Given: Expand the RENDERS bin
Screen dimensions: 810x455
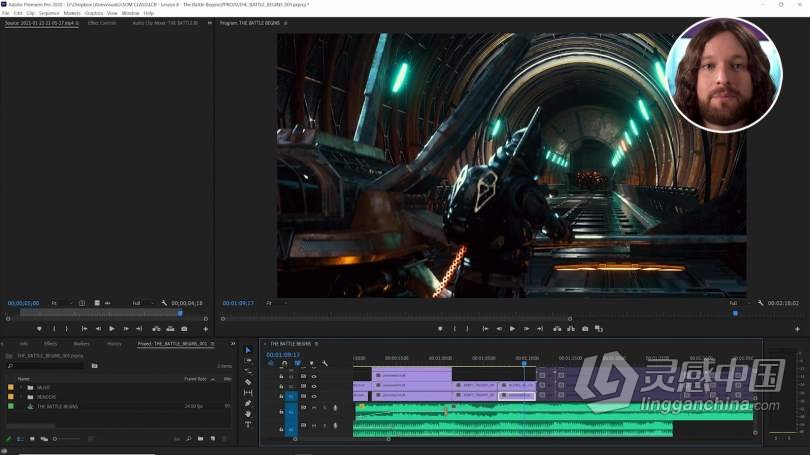Looking at the screenshot, I should point(21,397).
